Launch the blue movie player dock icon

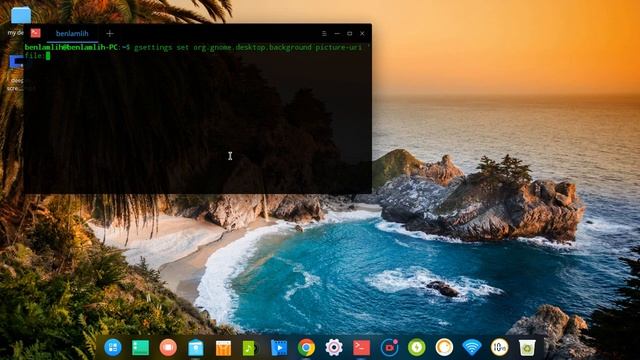[x=279, y=348]
